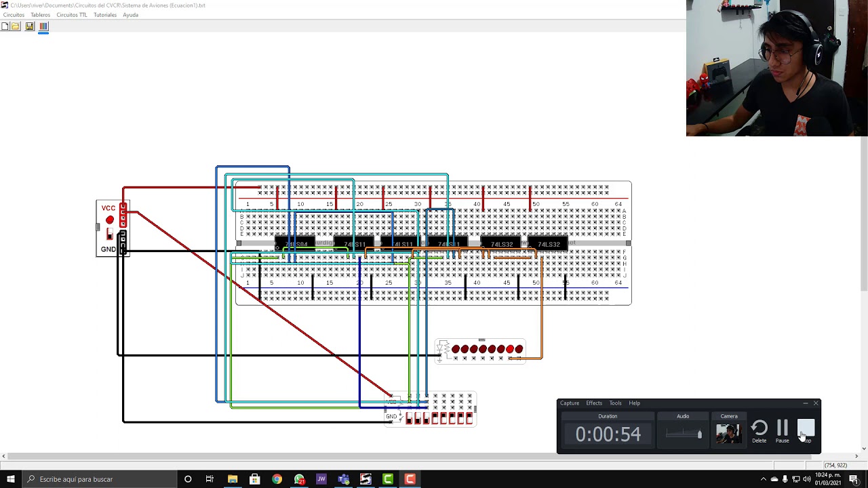This screenshot has height=488, width=868.
Task: Open Task View on the taskbar
Action: (210, 479)
